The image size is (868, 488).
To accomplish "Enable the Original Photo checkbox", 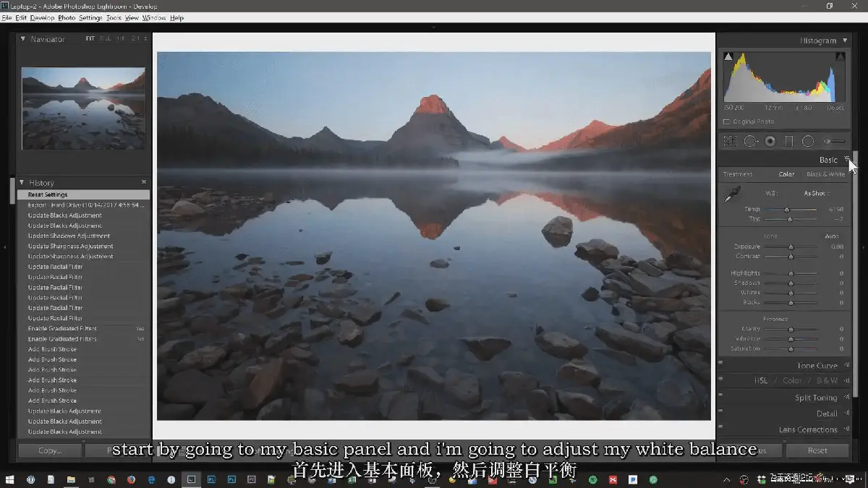I will pyautogui.click(x=727, y=121).
